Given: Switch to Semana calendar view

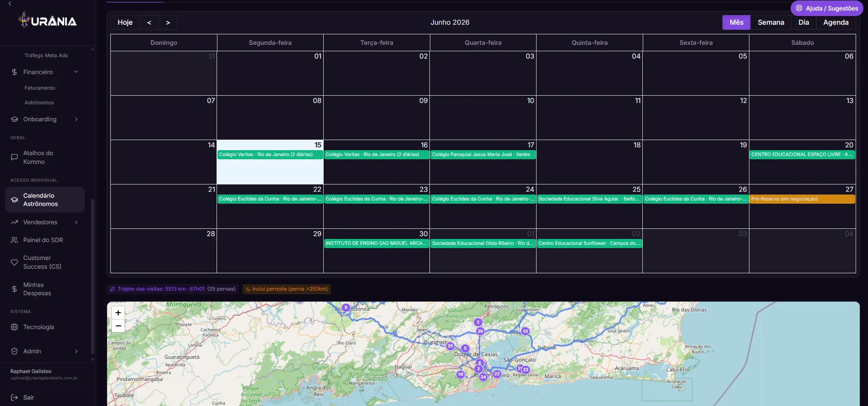Looking at the screenshot, I should point(771,22).
